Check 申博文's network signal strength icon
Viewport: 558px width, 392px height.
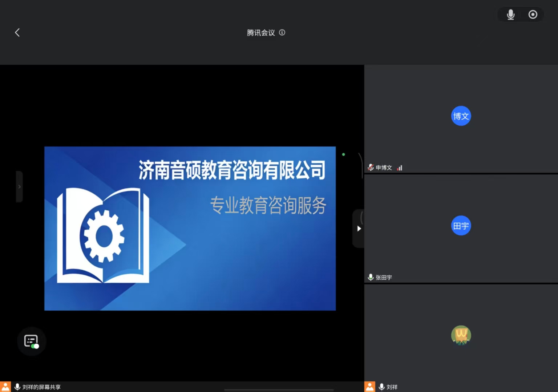click(400, 168)
